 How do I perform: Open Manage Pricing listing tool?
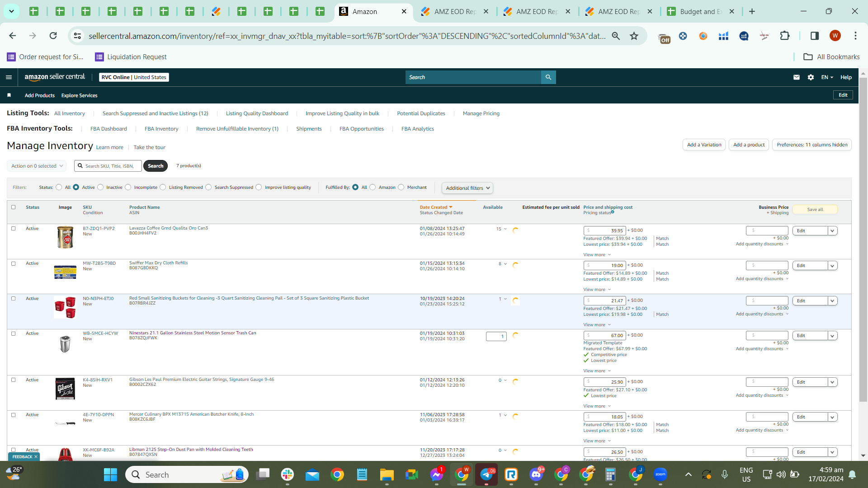[481, 113]
